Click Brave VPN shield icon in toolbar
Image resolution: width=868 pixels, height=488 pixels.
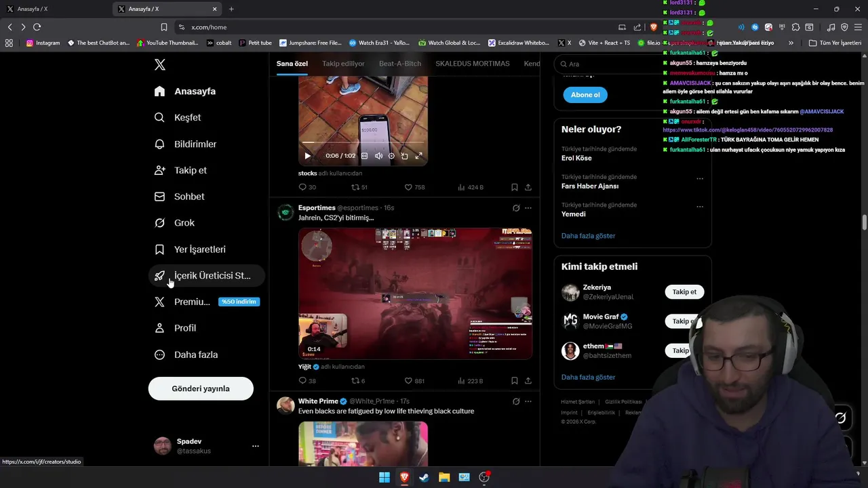844,27
